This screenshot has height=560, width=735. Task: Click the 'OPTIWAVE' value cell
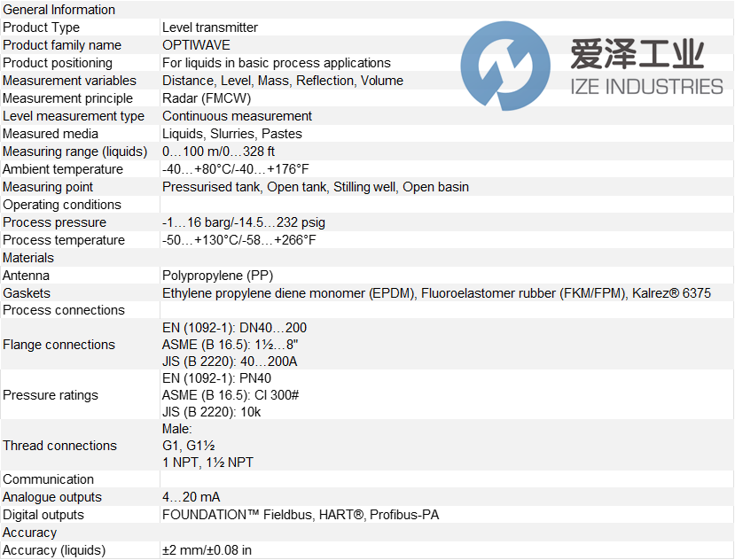(x=196, y=45)
